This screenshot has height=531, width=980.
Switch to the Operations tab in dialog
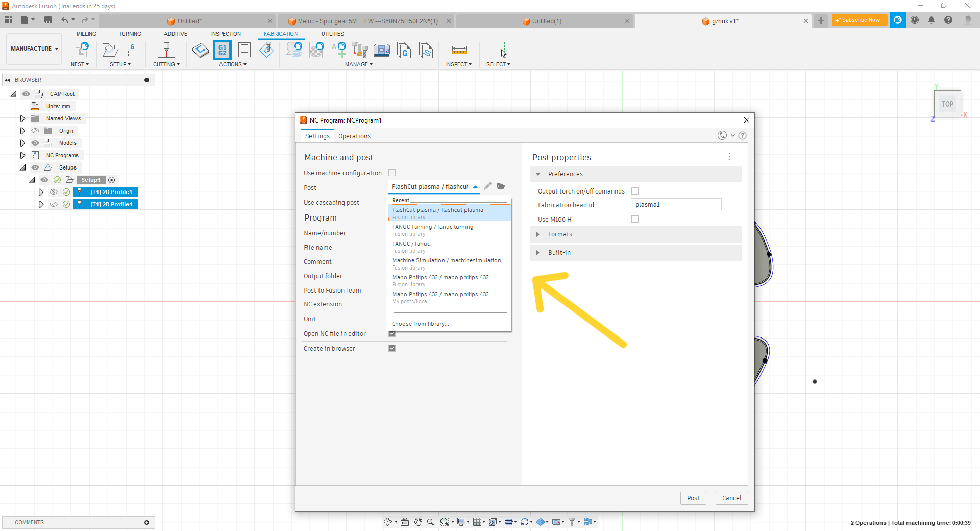tap(354, 136)
